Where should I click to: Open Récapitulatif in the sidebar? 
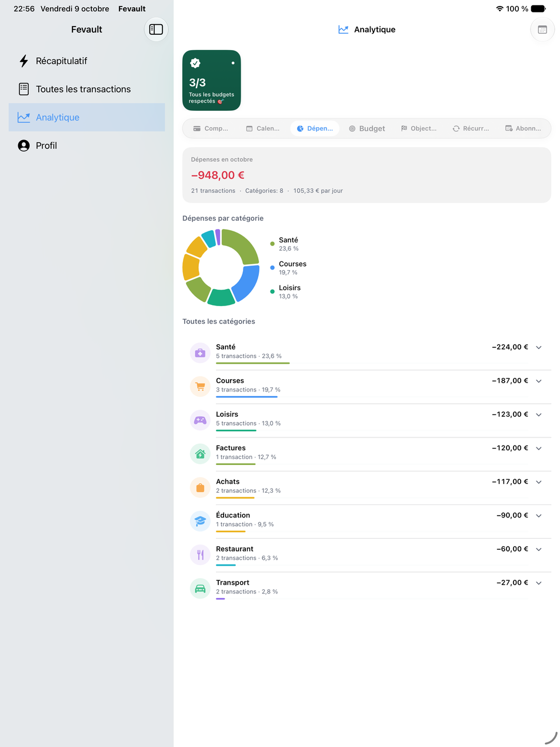point(86,61)
